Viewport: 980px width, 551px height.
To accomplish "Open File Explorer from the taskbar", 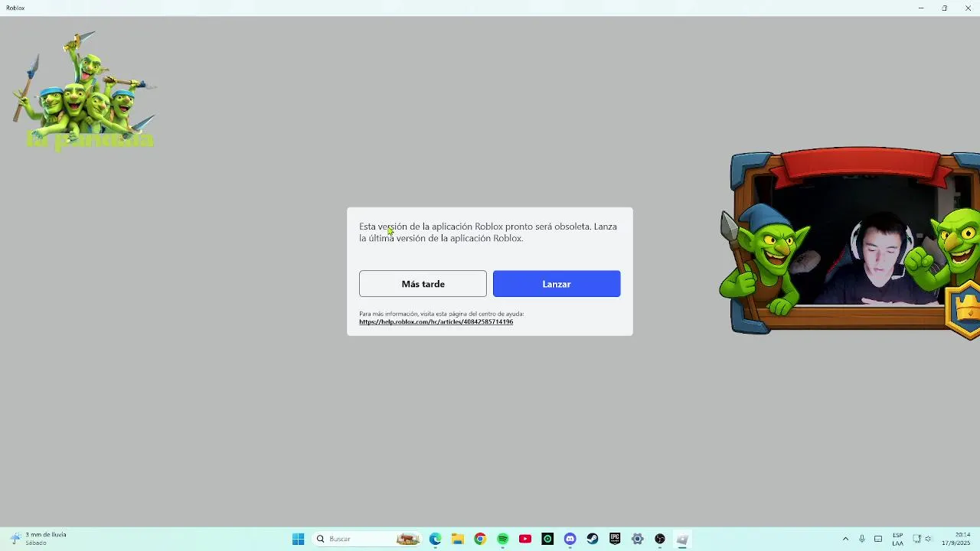I will tap(458, 539).
